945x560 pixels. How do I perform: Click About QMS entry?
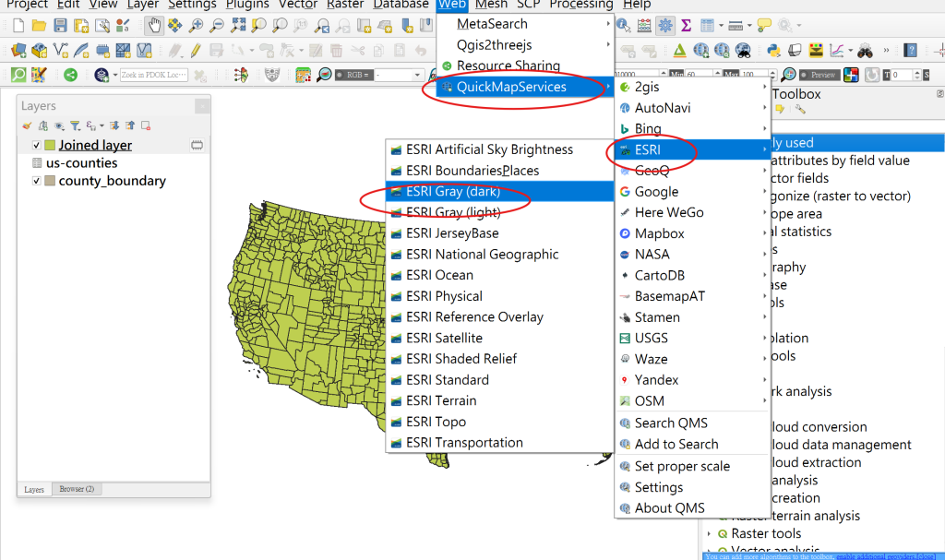pos(692,508)
